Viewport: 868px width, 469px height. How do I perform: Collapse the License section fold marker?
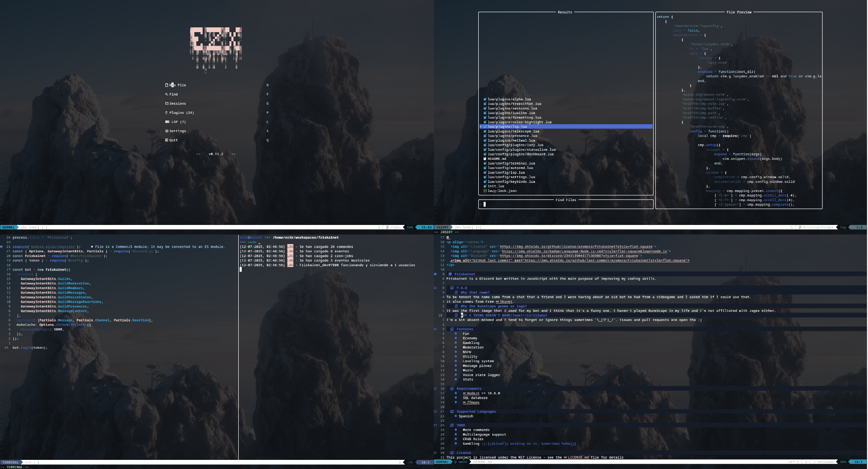coord(435,453)
